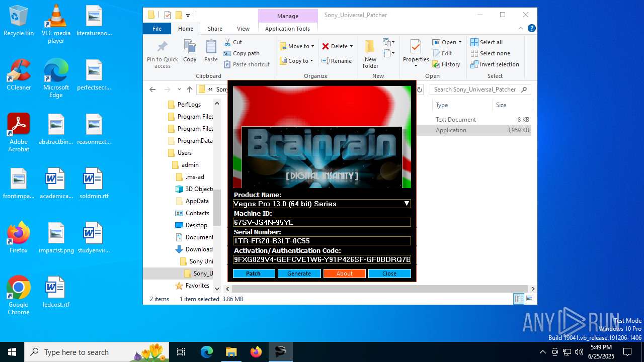This screenshot has width=644, height=362.
Task: Open Explorer Help question mark icon
Action: point(531,29)
